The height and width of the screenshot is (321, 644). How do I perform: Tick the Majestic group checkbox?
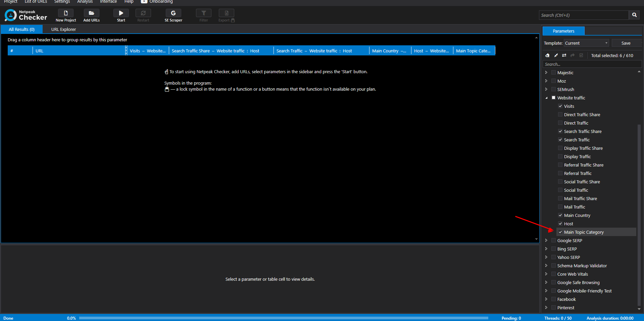pyautogui.click(x=553, y=73)
